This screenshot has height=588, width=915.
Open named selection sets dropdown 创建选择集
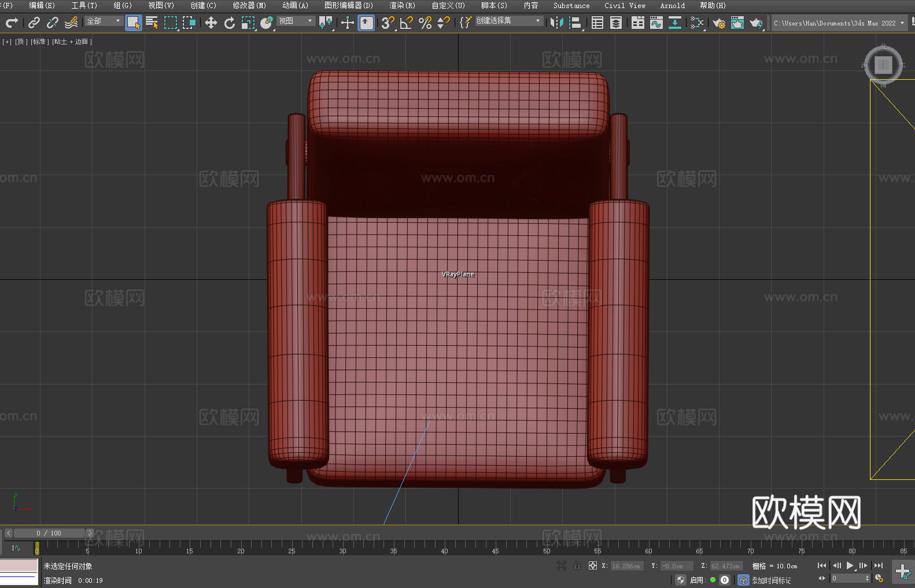tap(509, 21)
